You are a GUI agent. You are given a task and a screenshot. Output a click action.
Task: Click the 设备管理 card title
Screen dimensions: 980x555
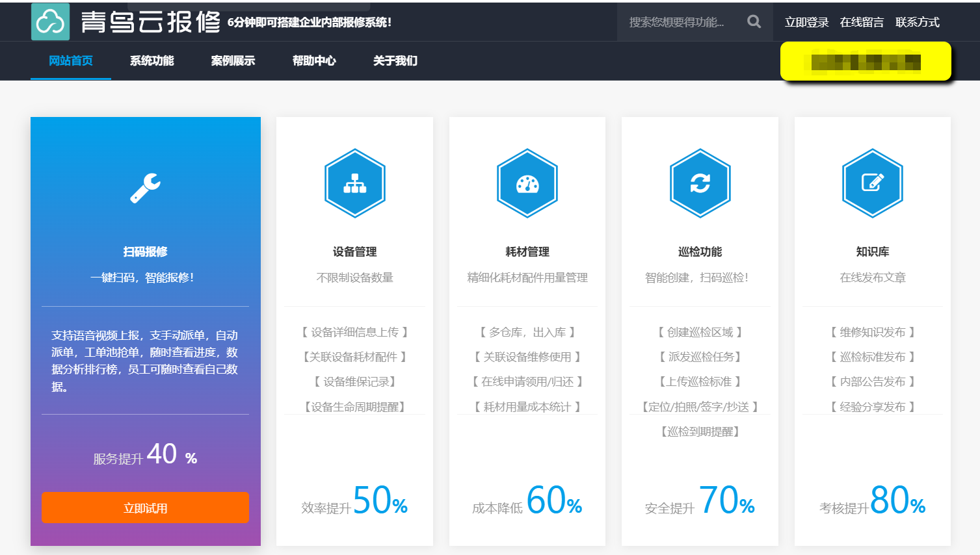tap(355, 252)
